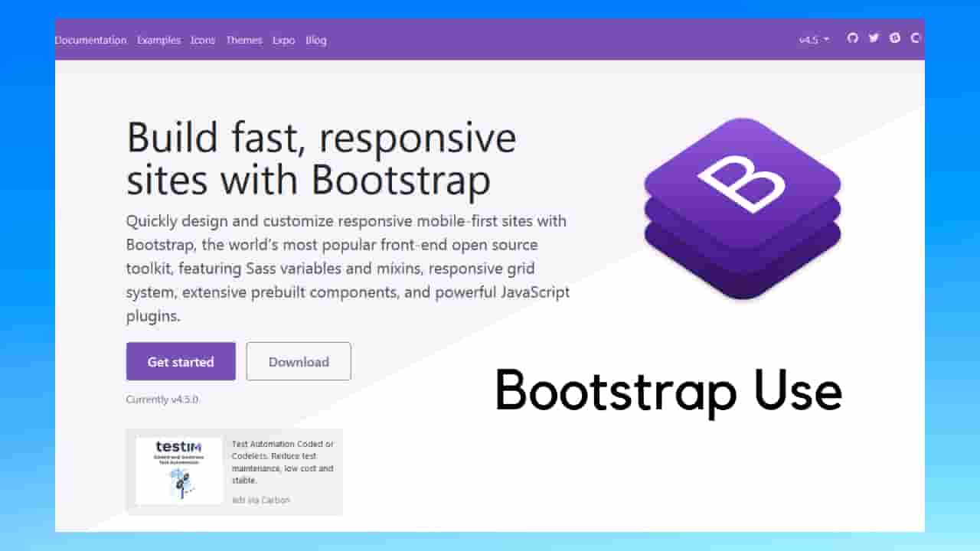Click the Download button
Image resolution: width=980 pixels, height=551 pixels.
click(299, 361)
